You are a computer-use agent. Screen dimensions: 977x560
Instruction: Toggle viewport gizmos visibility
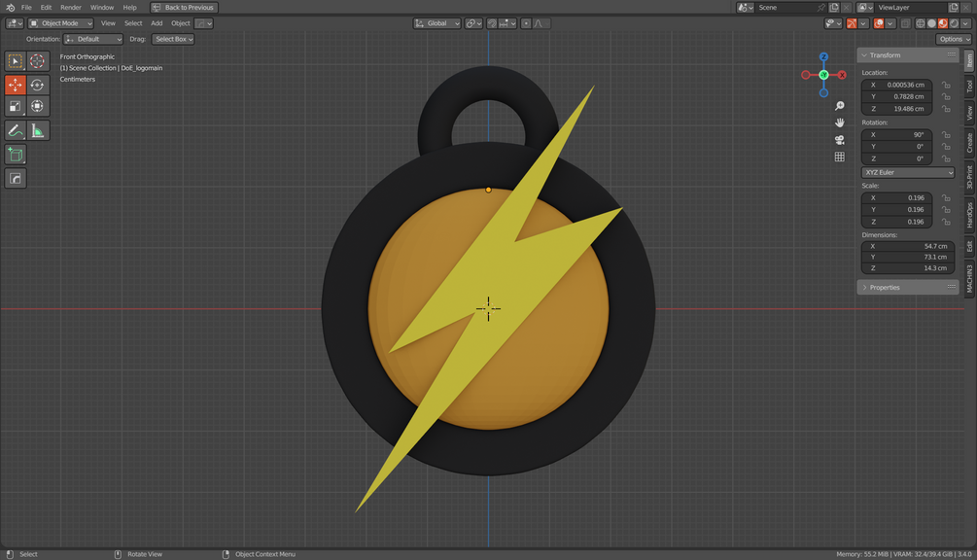[852, 23]
